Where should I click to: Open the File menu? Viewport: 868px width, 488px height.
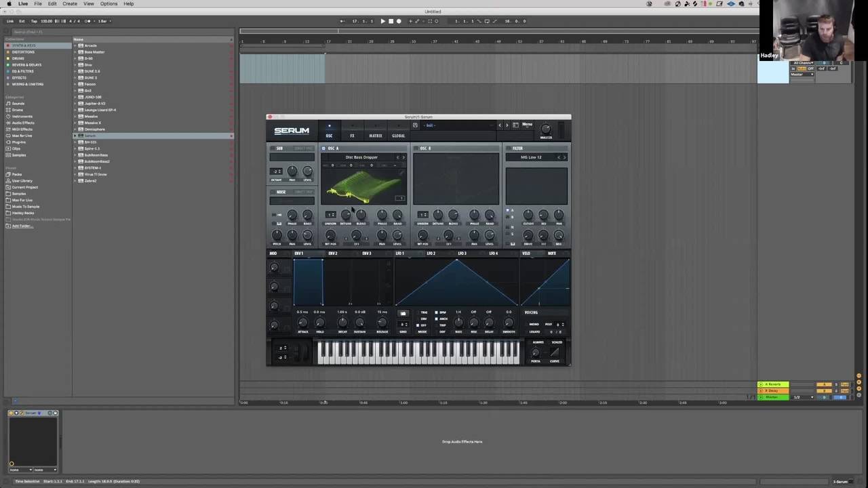point(38,3)
